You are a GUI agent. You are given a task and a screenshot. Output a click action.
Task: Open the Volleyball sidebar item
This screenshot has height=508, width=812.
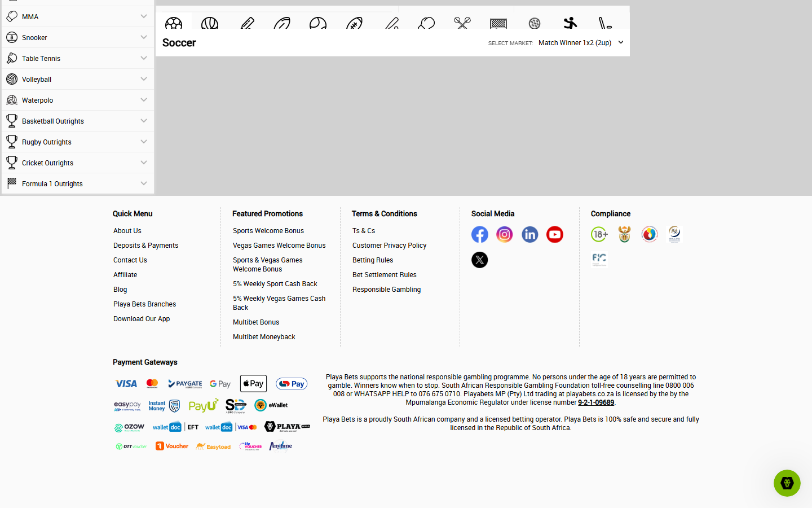tap(78, 79)
